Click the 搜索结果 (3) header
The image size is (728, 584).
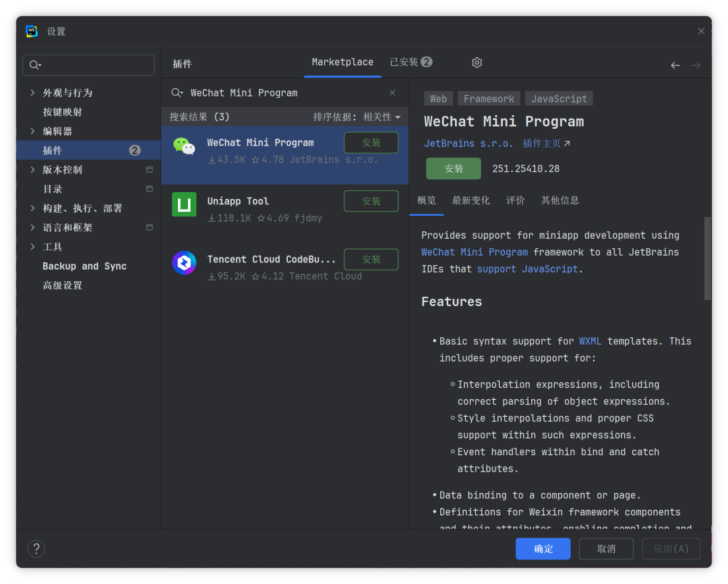point(200,117)
